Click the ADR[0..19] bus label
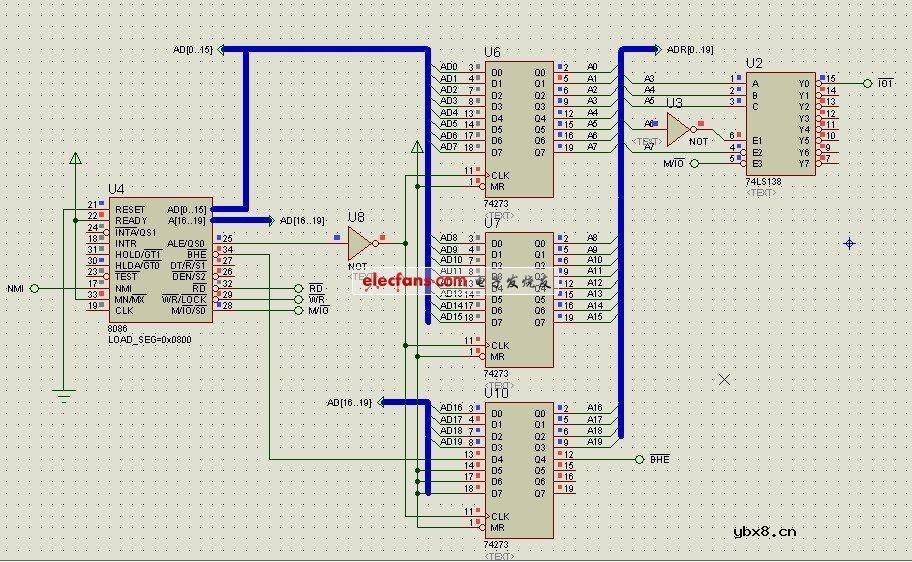The image size is (912, 562). 690,49
